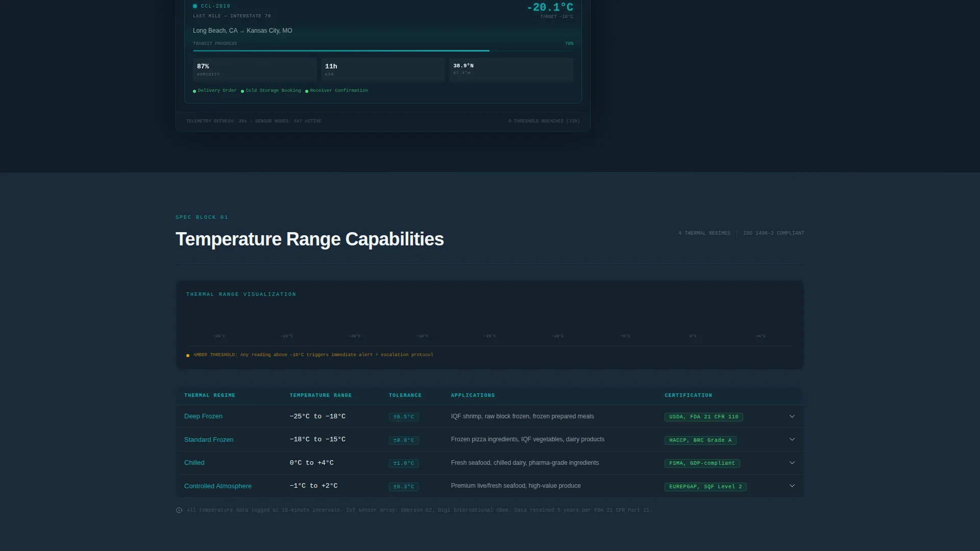Click the Thermal Range Visualization title
The height and width of the screenshot is (551, 980).
[x=241, y=294]
